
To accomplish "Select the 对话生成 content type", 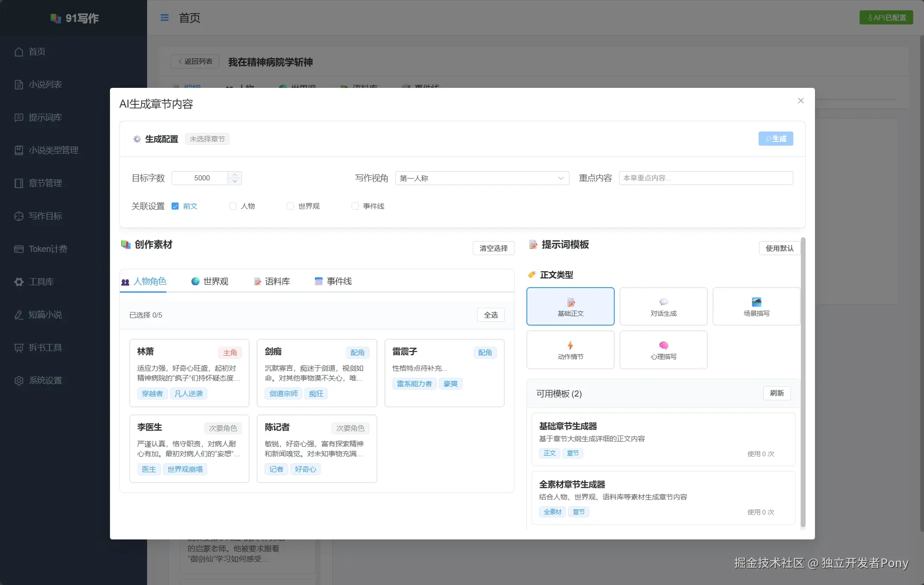I will (x=663, y=306).
